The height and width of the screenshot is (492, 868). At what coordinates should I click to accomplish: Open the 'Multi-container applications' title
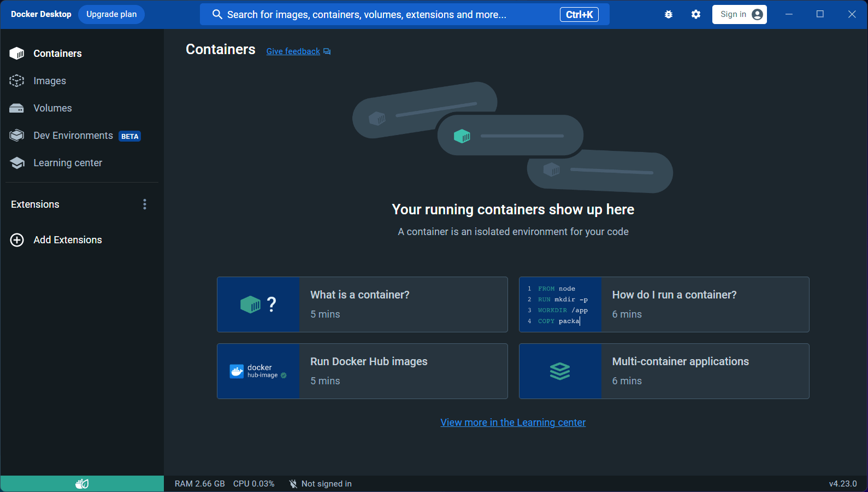[680, 361]
